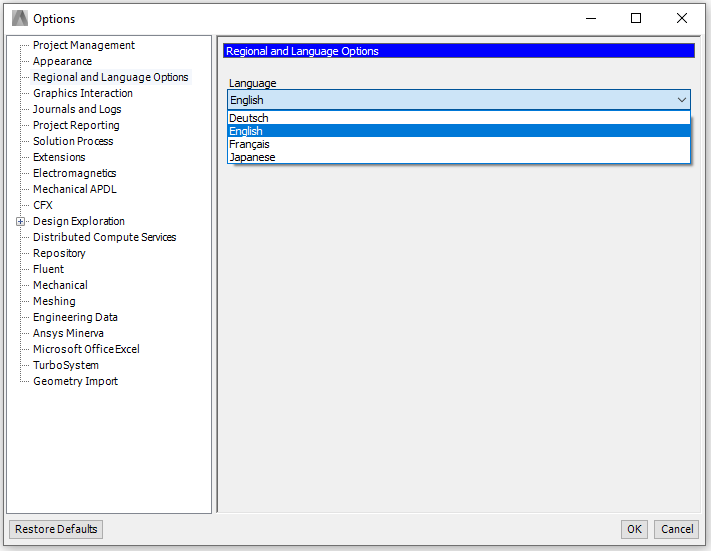
Task: Click the Cancel button
Action: [x=677, y=529]
